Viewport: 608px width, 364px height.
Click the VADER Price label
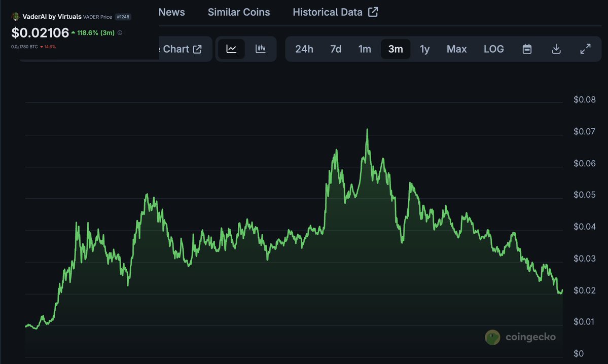[97, 17]
